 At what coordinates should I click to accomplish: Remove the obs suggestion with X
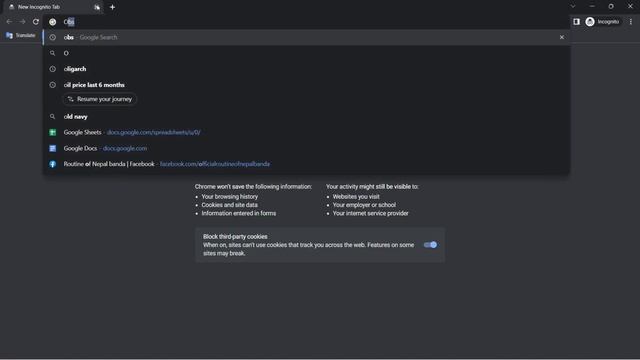point(562,37)
